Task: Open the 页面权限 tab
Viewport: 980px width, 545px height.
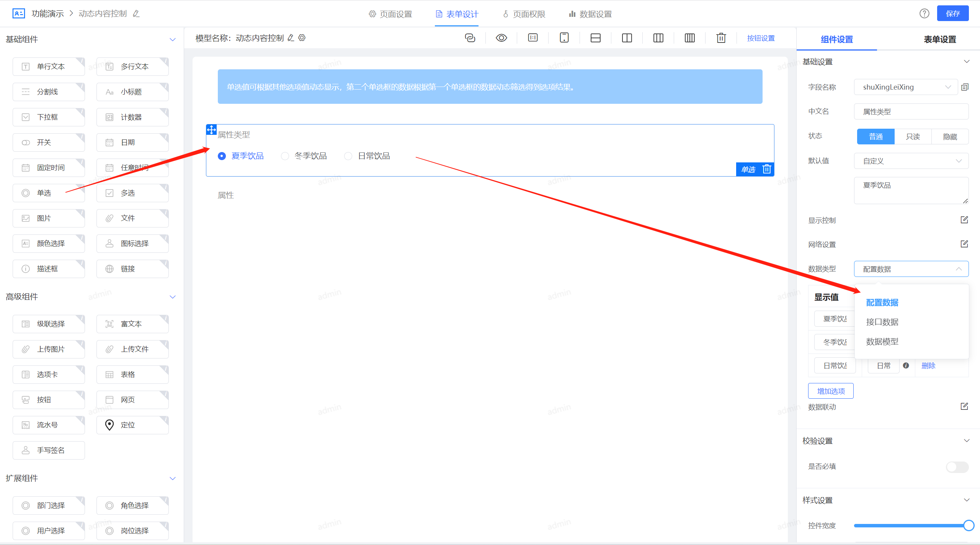Action: pos(524,14)
